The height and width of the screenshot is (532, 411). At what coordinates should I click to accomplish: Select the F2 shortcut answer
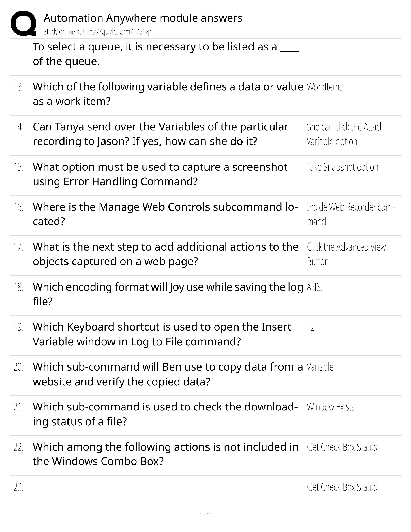[311, 327]
